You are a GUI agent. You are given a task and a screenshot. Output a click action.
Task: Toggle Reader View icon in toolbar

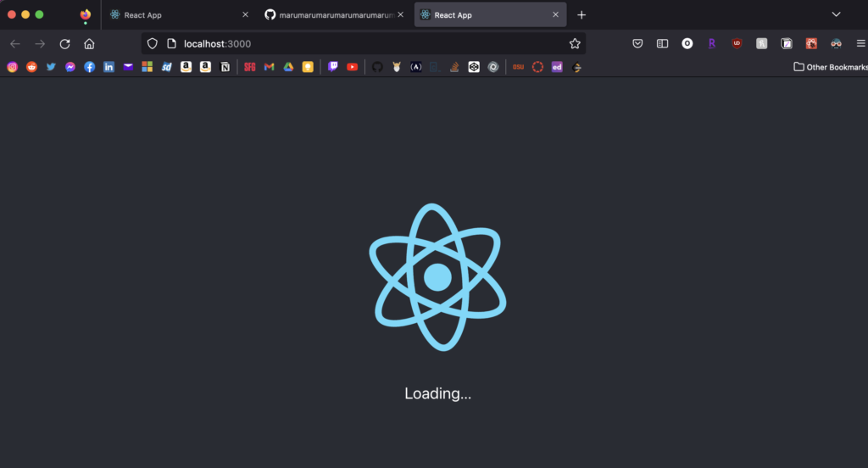[x=662, y=44]
